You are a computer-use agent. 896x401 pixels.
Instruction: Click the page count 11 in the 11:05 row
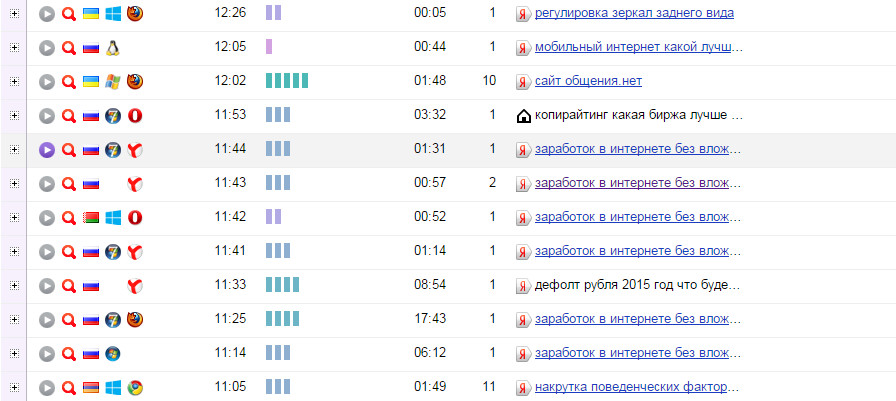[489, 387]
